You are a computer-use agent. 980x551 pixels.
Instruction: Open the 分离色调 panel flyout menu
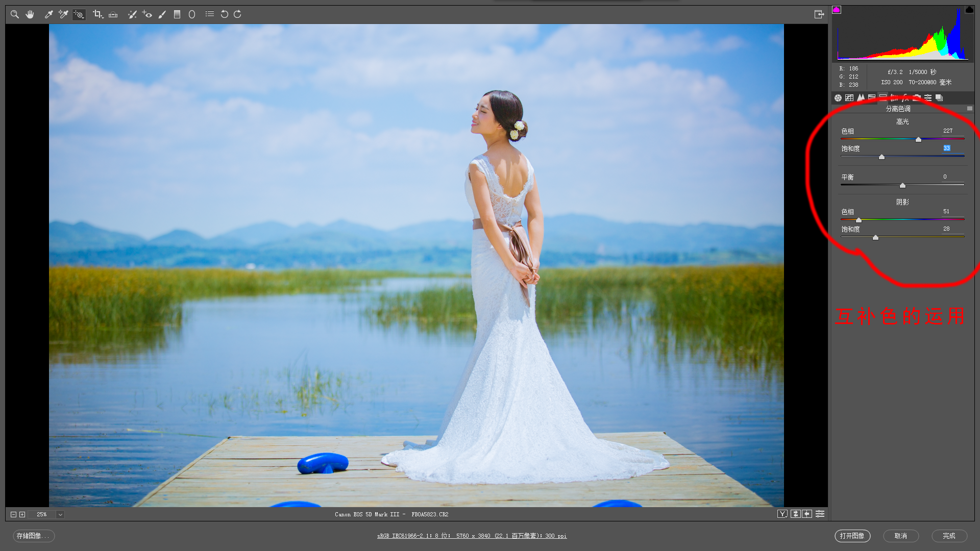tap(969, 109)
